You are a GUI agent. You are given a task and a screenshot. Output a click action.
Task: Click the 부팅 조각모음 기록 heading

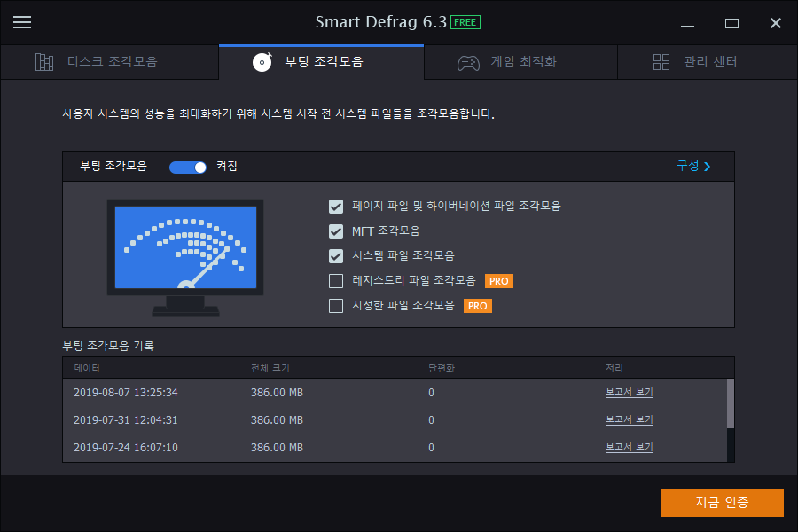click(x=108, y=346)
